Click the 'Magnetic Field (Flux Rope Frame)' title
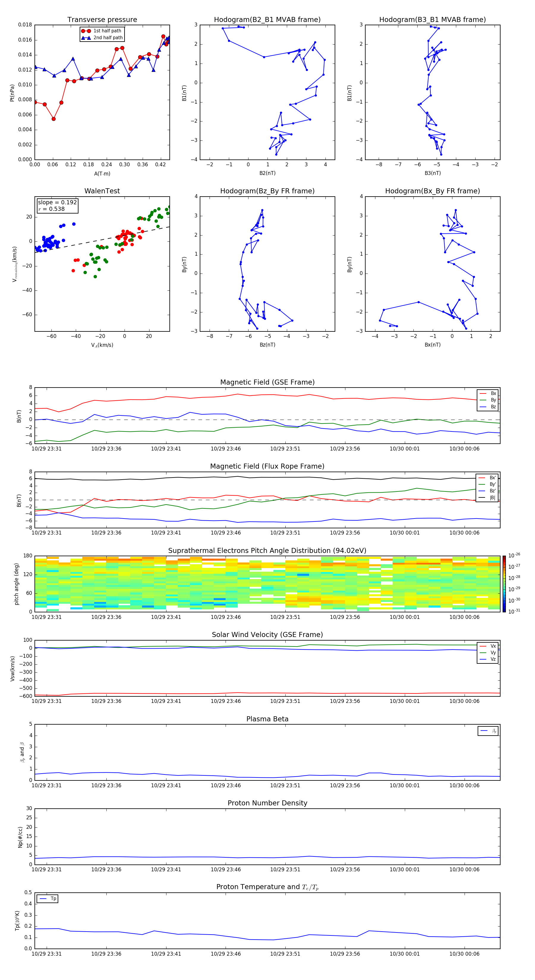 click(267, 467)
